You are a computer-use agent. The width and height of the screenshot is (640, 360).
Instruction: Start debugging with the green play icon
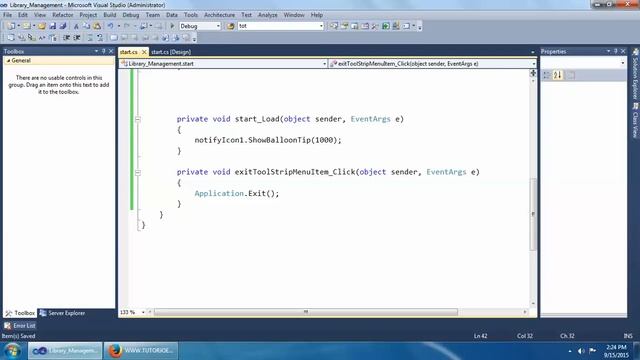[x=172, y=26]
